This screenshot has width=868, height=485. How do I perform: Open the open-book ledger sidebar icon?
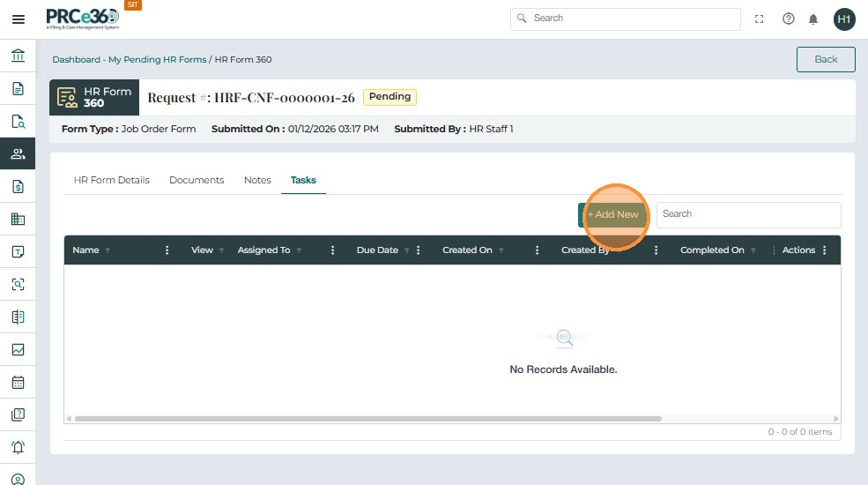point(18,317)
